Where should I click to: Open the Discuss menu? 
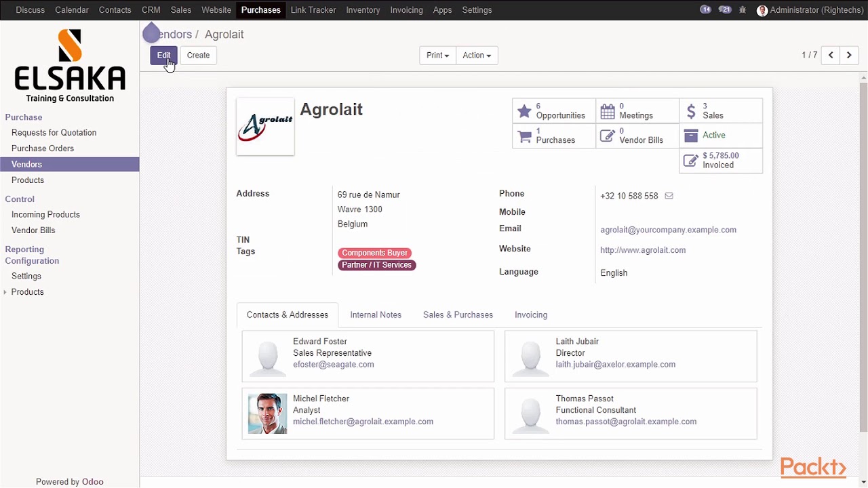coord(31,10)
